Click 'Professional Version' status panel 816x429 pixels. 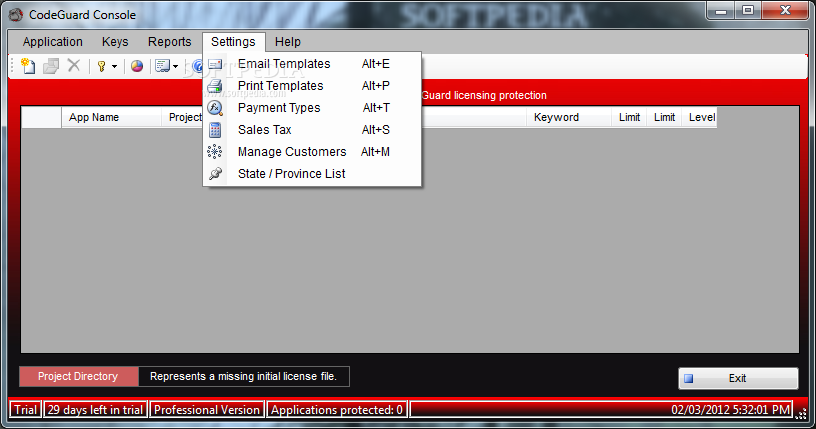207,410
